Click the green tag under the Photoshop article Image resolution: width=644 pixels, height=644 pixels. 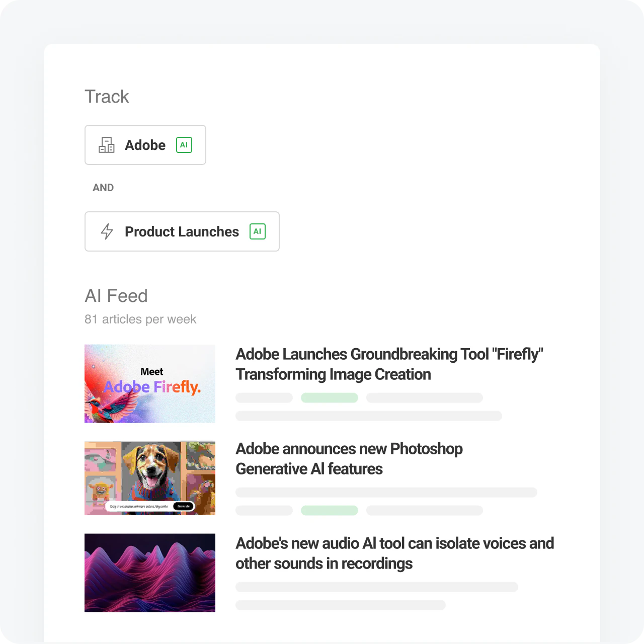click(330, 510)
